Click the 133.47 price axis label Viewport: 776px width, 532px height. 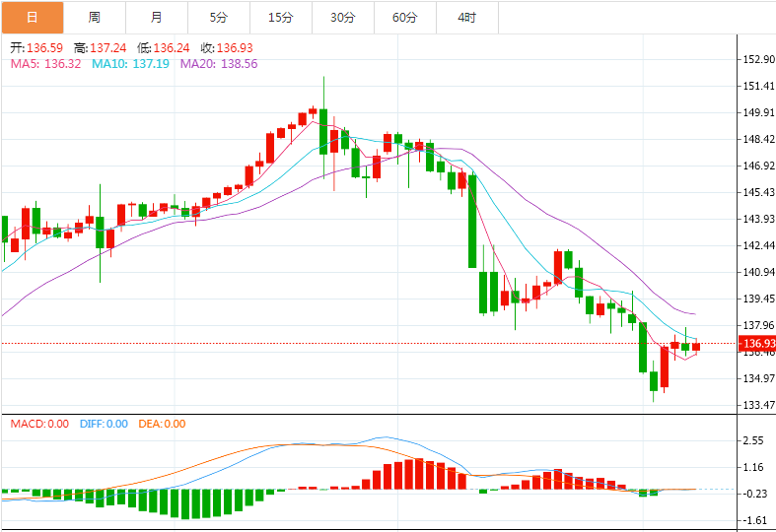point(758,406)
